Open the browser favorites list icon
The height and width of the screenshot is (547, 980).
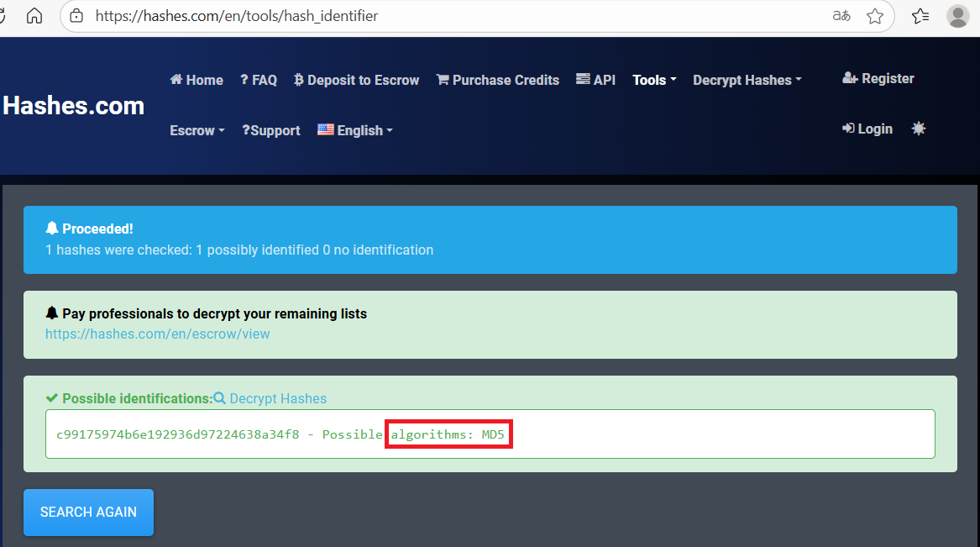pyautogui.click(x=920, y=16)
